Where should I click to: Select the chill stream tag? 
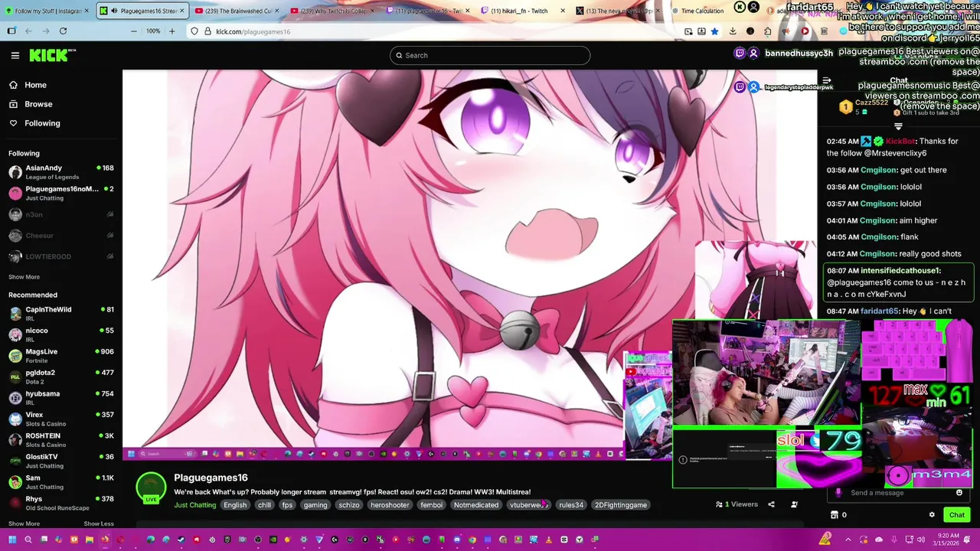[x=264, y=505]
